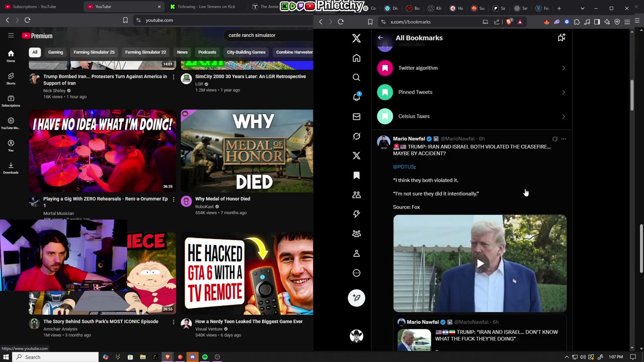Open YouTube Shorts in the sidebar

pyautogui.click(x=11, y=78)
